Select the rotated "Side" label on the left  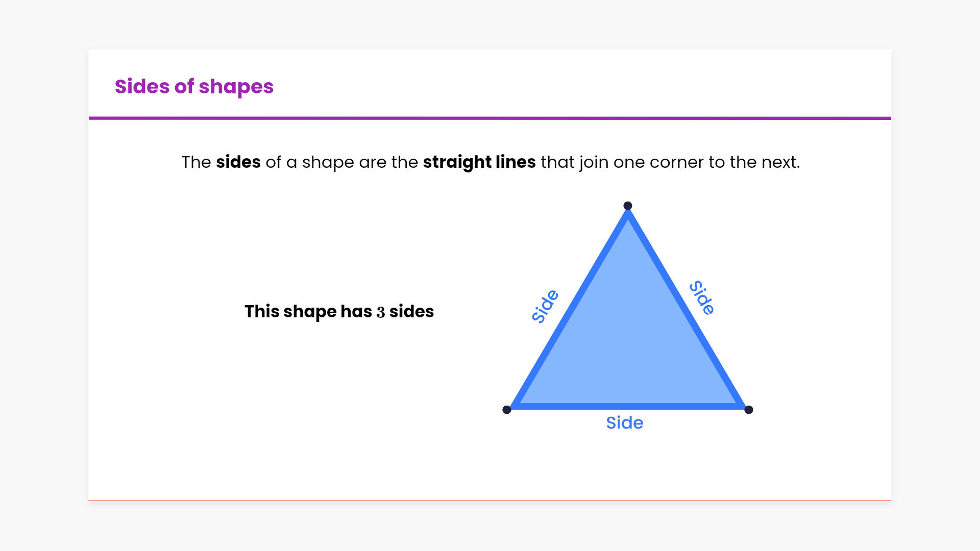(545, 306)
